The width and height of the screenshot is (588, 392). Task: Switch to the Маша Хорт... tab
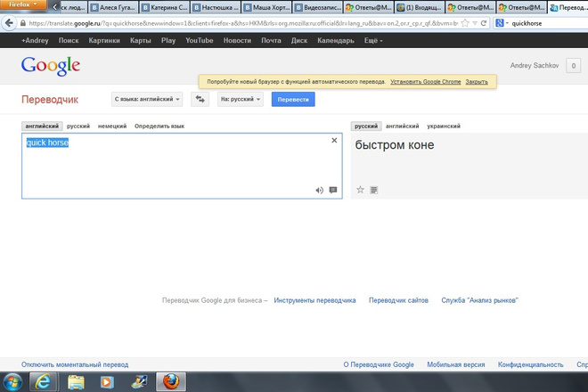coord(266,7)
